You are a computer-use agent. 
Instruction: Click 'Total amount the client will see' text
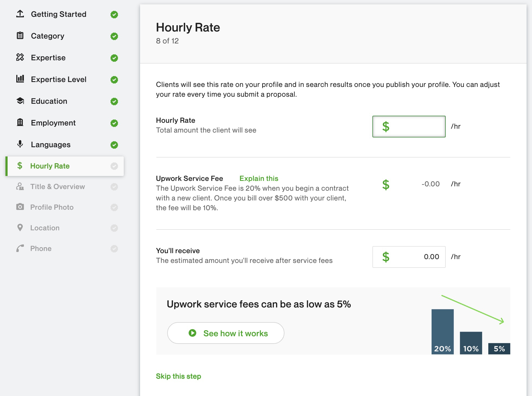click(206, 130)
